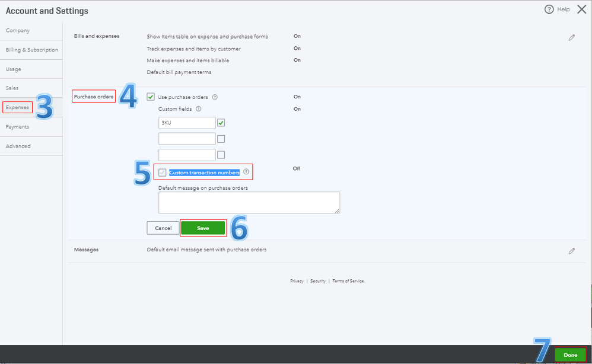Open help tooltip for Use purchase orders
This screenshot has height=364, width=592.
point(215,97)
